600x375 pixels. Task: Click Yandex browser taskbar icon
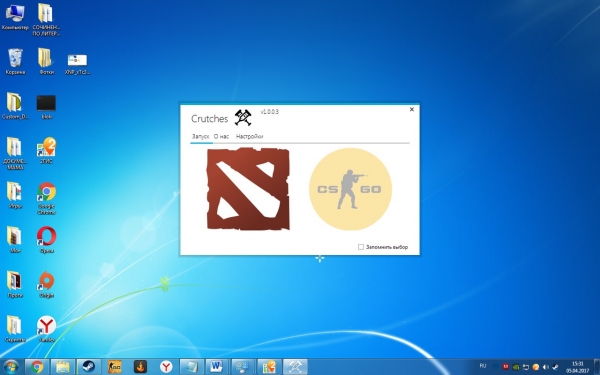166,367
